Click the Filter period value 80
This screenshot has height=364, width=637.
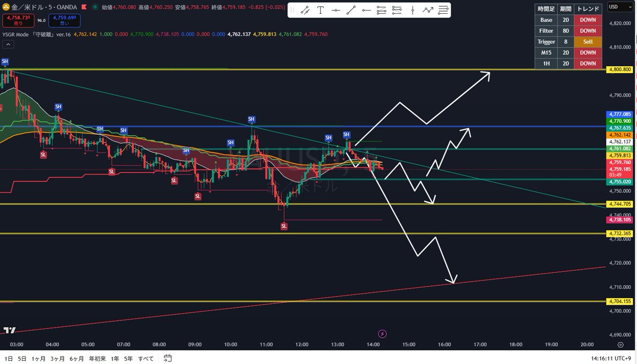pos(565,31)
